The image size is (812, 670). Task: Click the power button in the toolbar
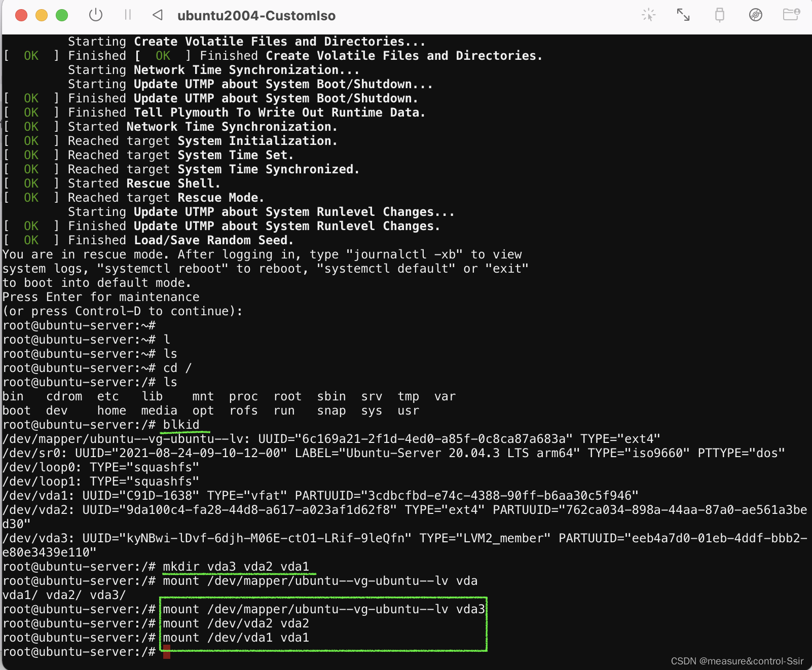pos(96,15)
